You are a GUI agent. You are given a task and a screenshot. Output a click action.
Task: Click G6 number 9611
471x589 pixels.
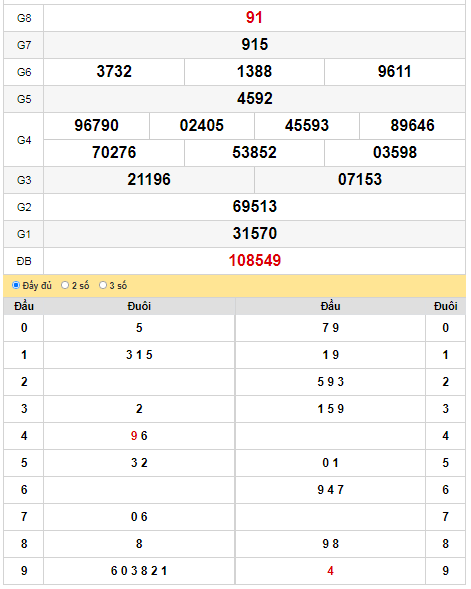point(395,72)
